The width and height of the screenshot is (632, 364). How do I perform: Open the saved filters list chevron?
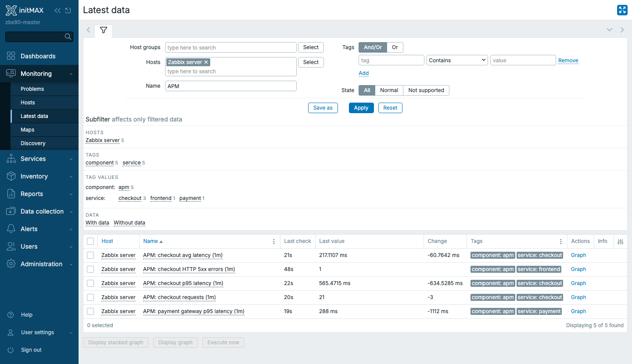(610, 30)
